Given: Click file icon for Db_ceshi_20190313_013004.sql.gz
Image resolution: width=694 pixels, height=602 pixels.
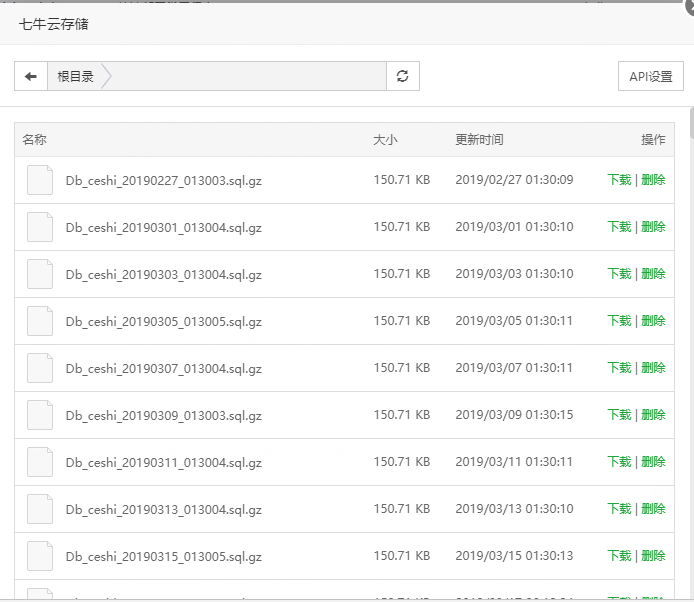Looking at the screenshot, I should coord(40,509).
